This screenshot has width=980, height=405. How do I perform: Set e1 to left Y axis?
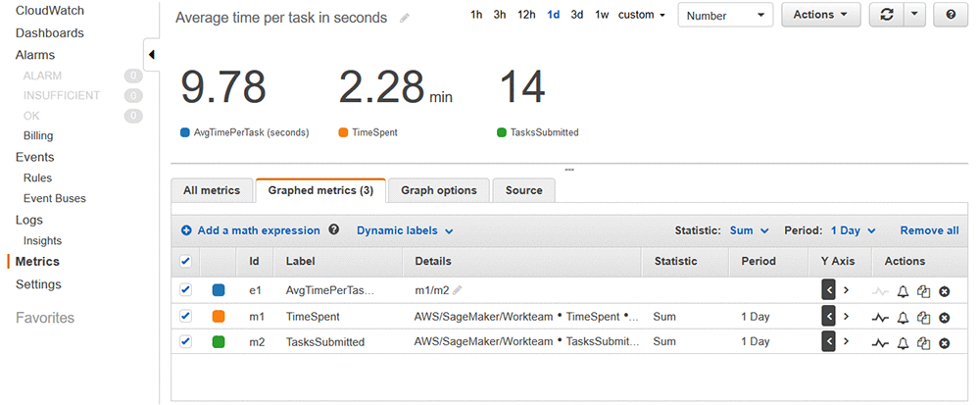point(829,290)
